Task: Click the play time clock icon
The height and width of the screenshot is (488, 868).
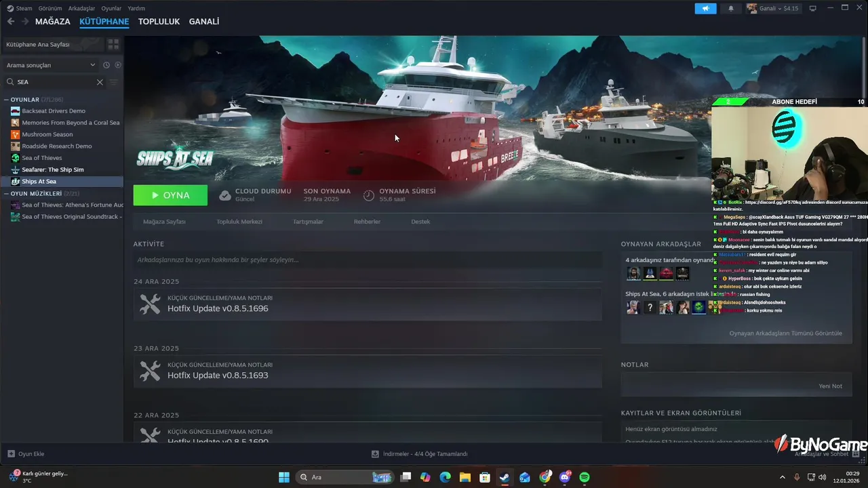Action: click(369, 195)
